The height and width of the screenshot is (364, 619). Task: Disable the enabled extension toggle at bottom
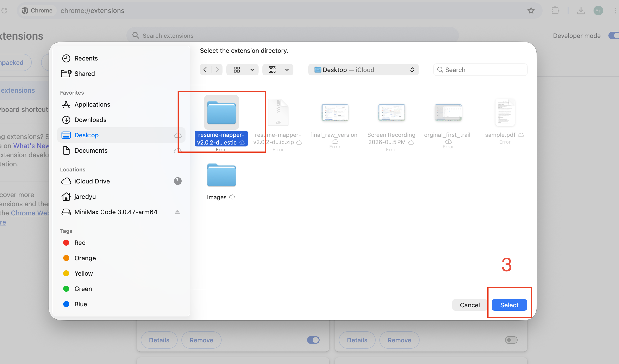click(313, 340)
